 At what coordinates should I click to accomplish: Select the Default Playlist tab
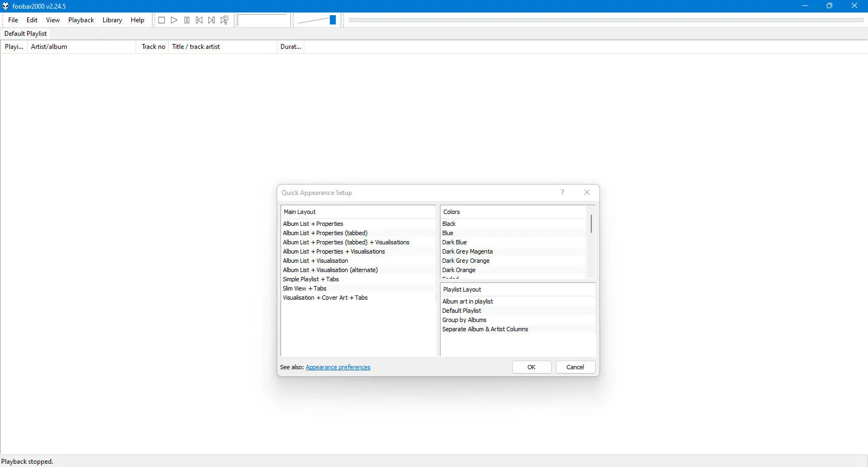(x=25, y=34)
